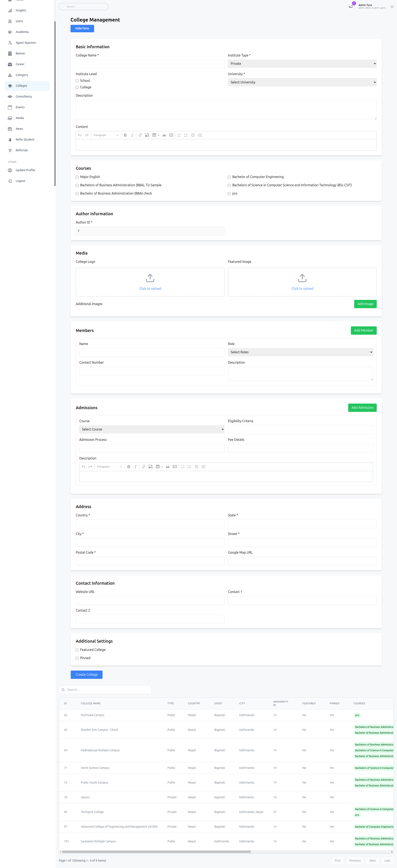
Task: Select Bold in the Content editor toolbar
Action: click(125, 135)
